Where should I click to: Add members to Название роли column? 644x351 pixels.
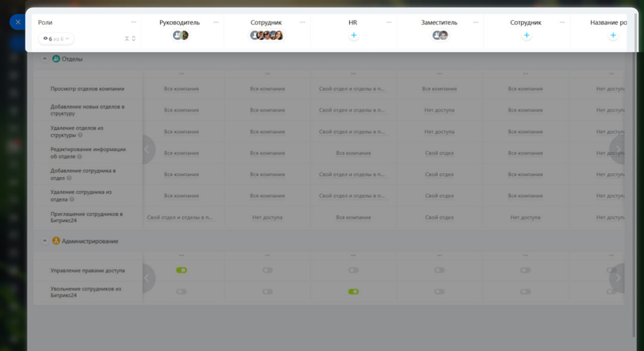[613, 35]
